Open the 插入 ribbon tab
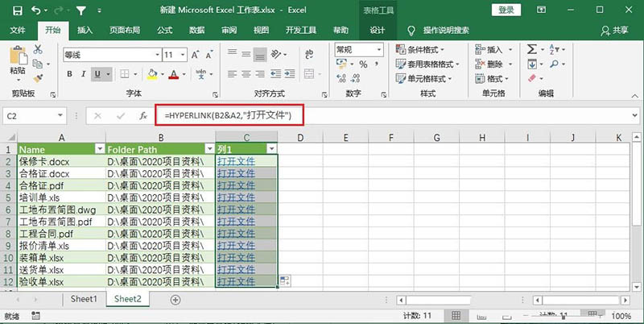644x324 pixels. [x=85, y=30]
